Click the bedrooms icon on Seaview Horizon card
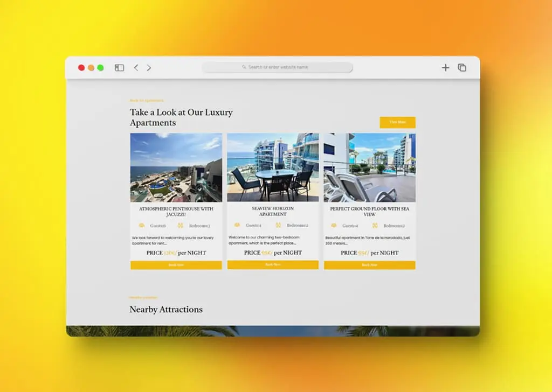 [x=278, y=226]
